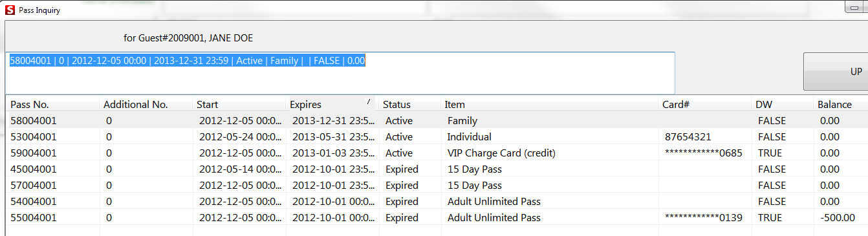Screen dimensions: 868x236
Task: Click masked card ending 0685
Action: pyautogui.click(x=703, y=153)
